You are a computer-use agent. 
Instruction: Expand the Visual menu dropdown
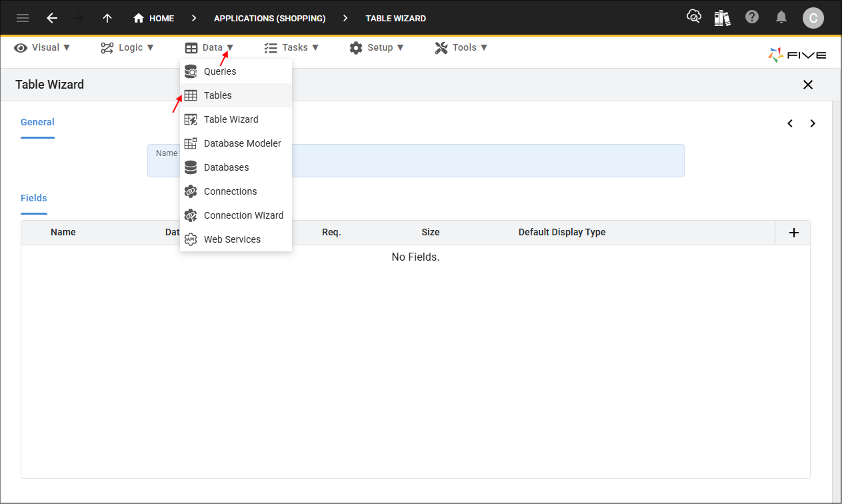click(43, 47)
